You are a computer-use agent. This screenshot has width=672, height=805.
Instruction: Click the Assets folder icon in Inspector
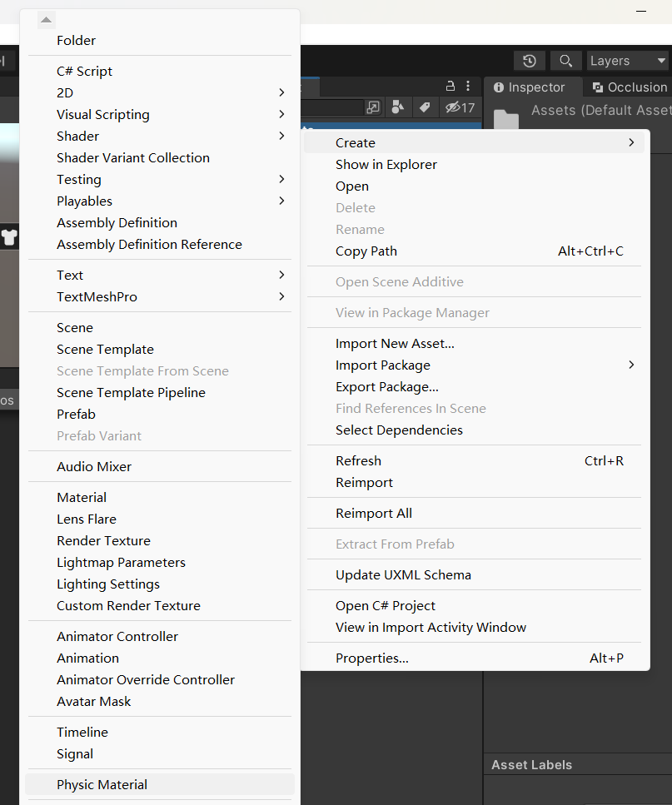click(506, 118)
